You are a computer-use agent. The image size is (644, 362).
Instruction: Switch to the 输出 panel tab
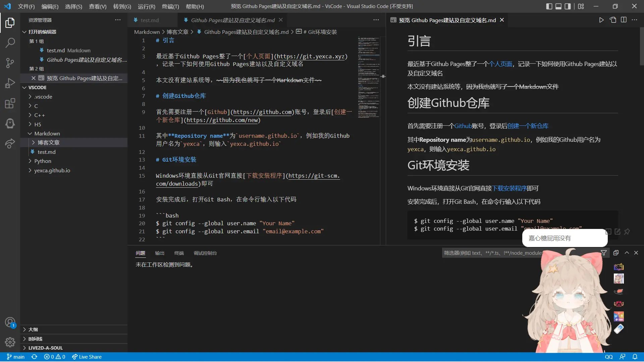160,253
